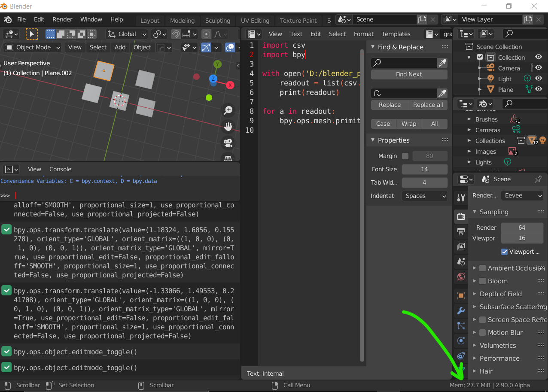The width and height of the screenshot is (548, 392).
Task: Open the Global transform orientation dropdown
Action: (x=126, y=34)
